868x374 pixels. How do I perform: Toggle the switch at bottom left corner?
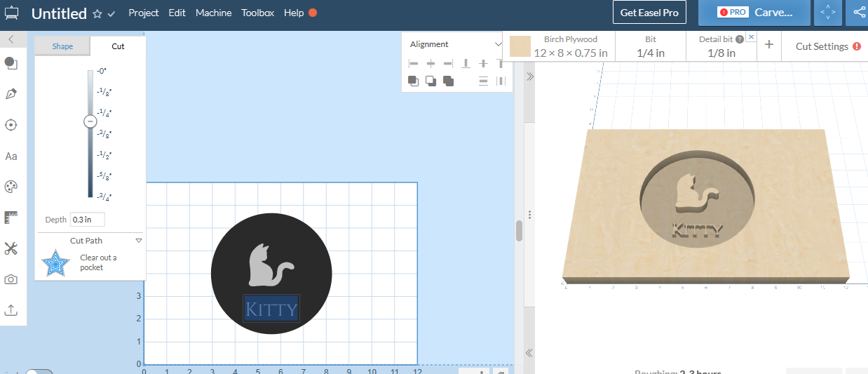(x=39, y=372)
